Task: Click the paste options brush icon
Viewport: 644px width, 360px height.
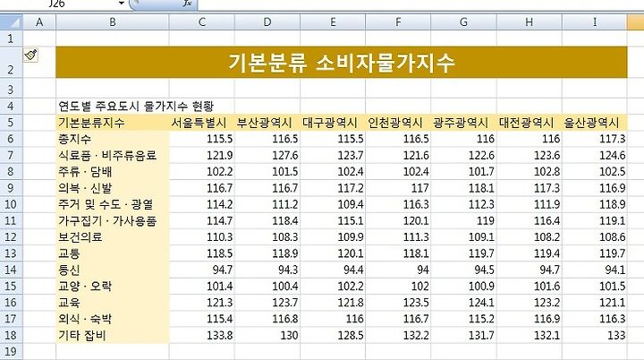Action: point(30,56)
